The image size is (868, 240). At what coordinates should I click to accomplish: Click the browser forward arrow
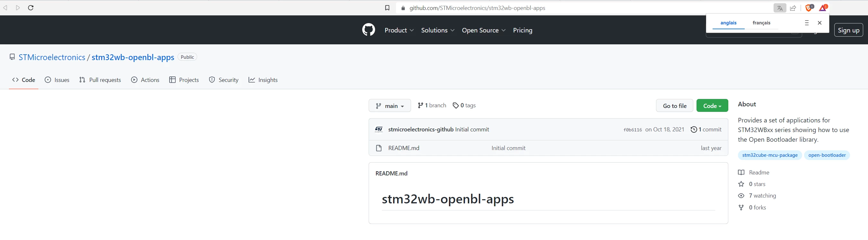coord(18,8)
